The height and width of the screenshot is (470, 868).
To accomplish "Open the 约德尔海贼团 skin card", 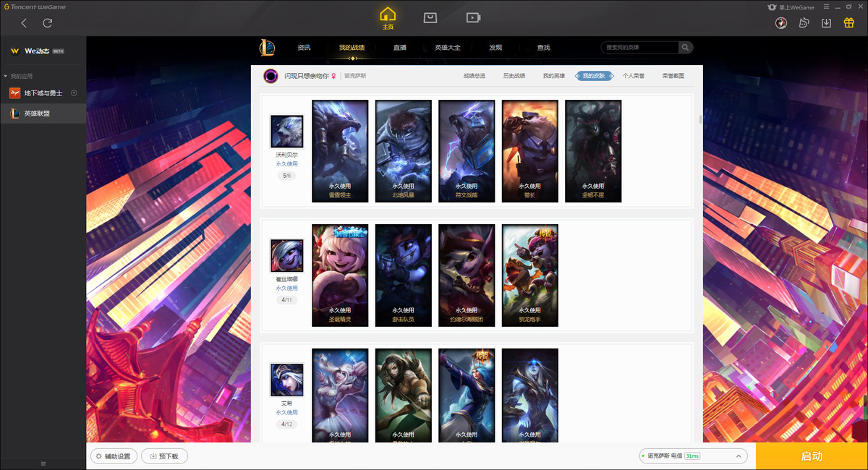I will pos(467,275).
